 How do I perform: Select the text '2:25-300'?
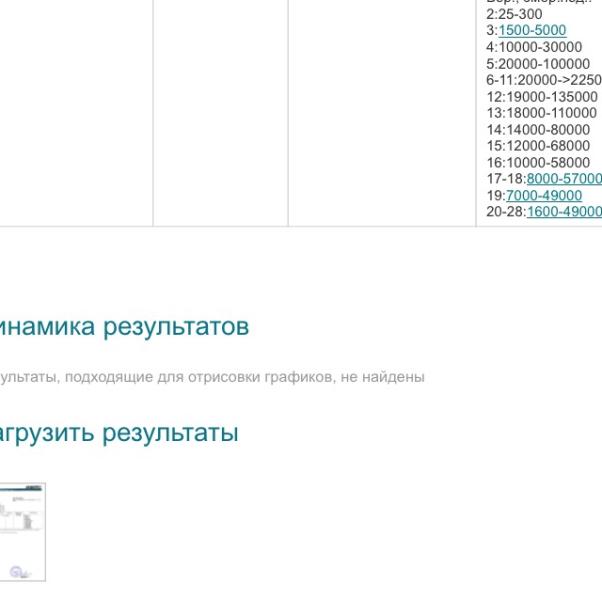[x=514, y=14]
